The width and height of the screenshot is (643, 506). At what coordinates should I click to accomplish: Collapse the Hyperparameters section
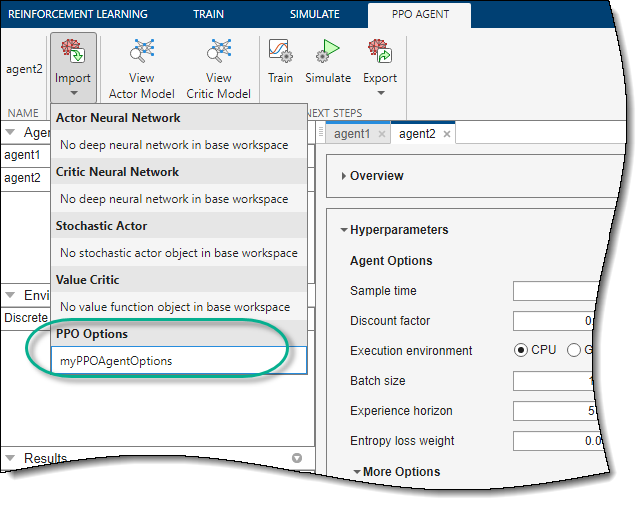click(x=344, y=230)
